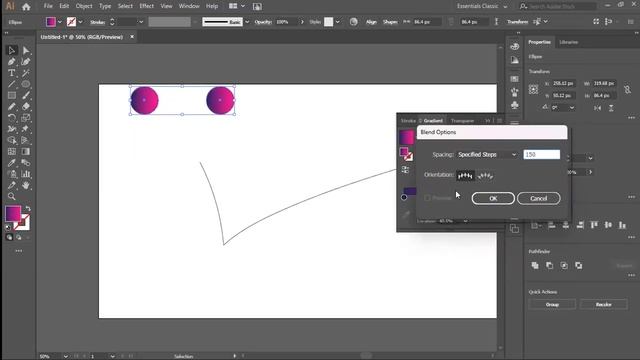Select the Line Segment tool
Viewport: 640px width, 360px height.
click(x=11, y=84)
